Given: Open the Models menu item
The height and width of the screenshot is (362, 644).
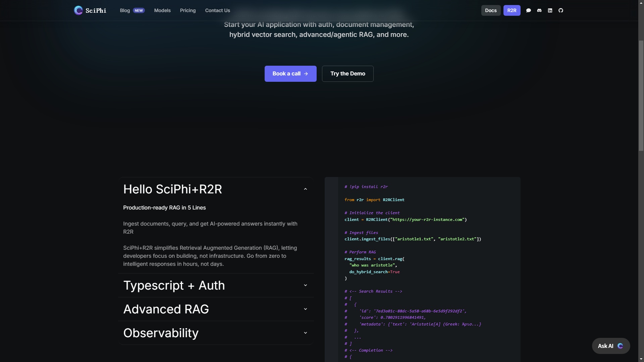Looking at the screenshot, I should pos(162,10).
